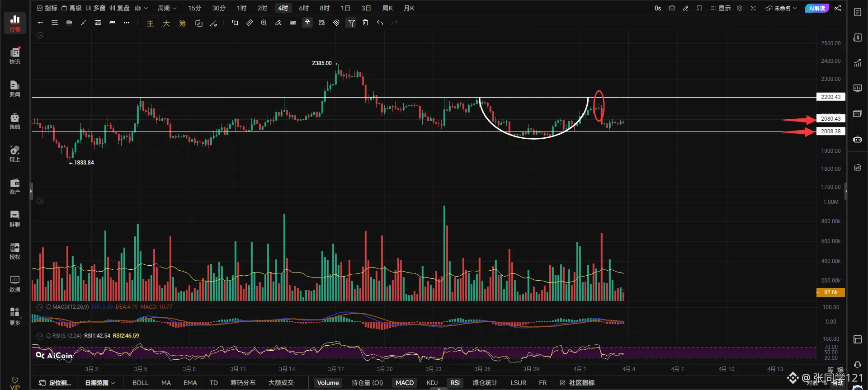Collapse the main chart pane chevron

point(40,35)
